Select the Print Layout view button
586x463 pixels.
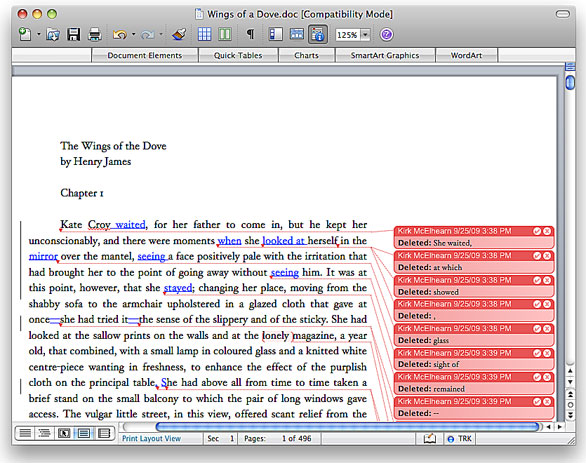tap(83, 433)
